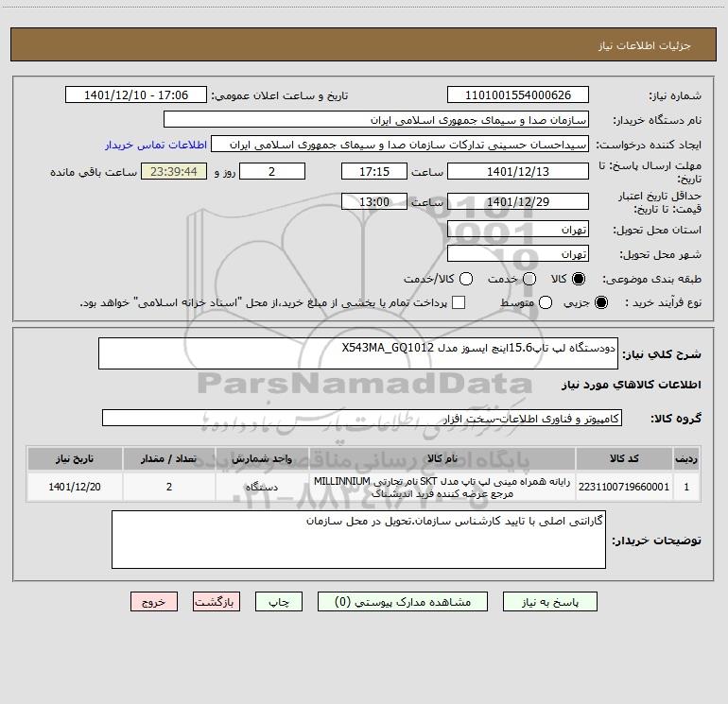Click the remaining days field showing 2
Viewport: 728px width, 704px height.
(272, 172)
